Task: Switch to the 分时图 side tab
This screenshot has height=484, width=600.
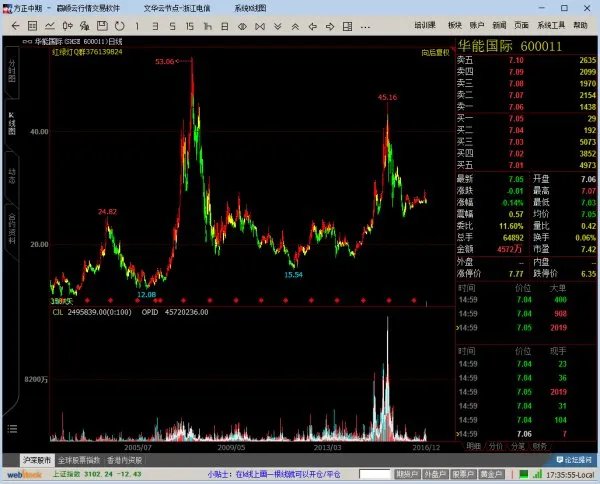Action: tap(12, 74)
